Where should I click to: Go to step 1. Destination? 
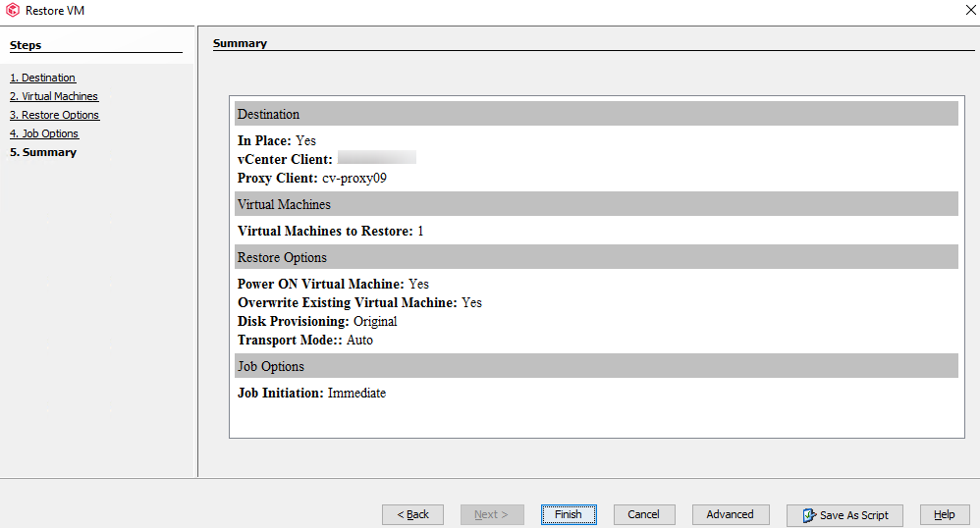(42, 78)
